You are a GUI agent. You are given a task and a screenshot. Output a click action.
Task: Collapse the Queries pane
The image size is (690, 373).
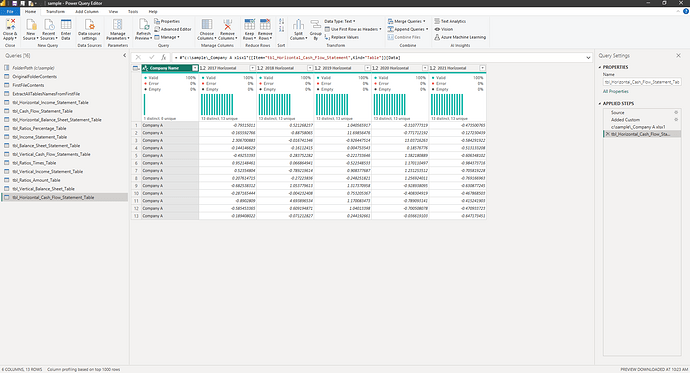[125, 55]
